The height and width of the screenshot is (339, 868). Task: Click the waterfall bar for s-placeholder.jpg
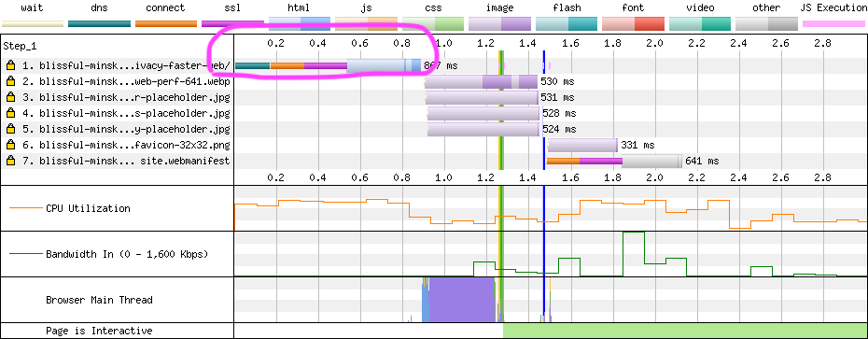[483, 113]
